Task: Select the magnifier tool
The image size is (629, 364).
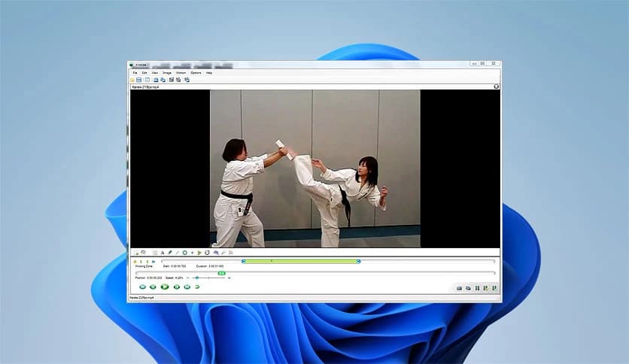Action: pos(223,253)
